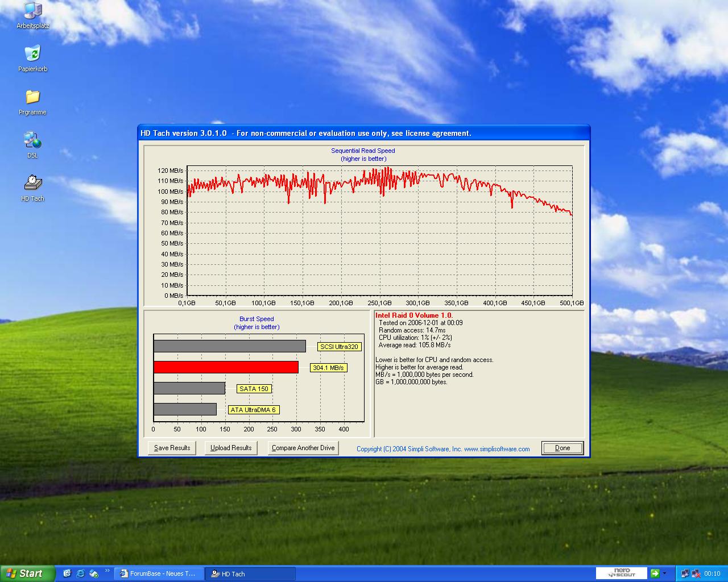Open the Prgramme folder icon

coord(32,102)
